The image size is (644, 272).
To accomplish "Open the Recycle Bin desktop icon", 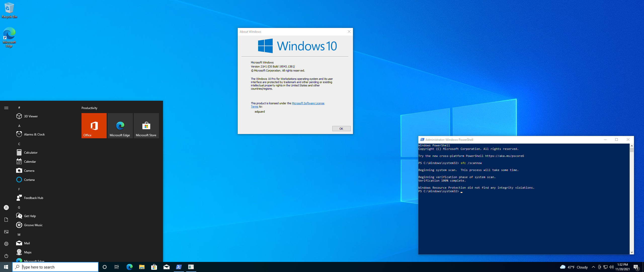I will tap(9, 10).
